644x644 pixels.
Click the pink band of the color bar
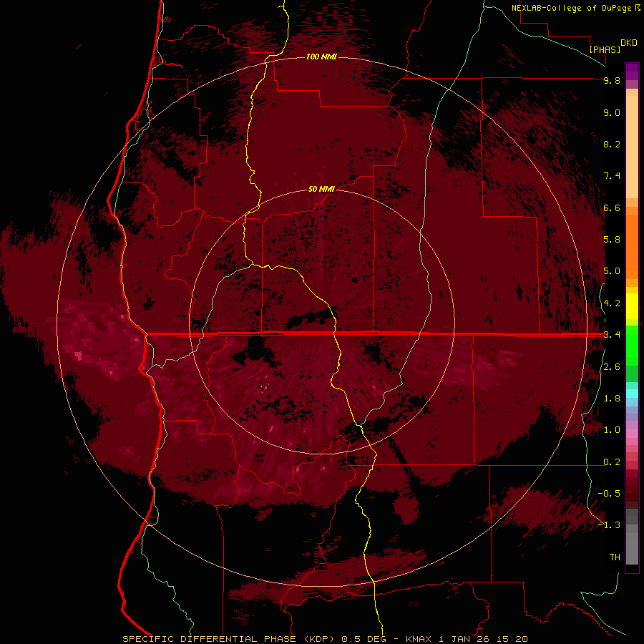tap(632, 434)
